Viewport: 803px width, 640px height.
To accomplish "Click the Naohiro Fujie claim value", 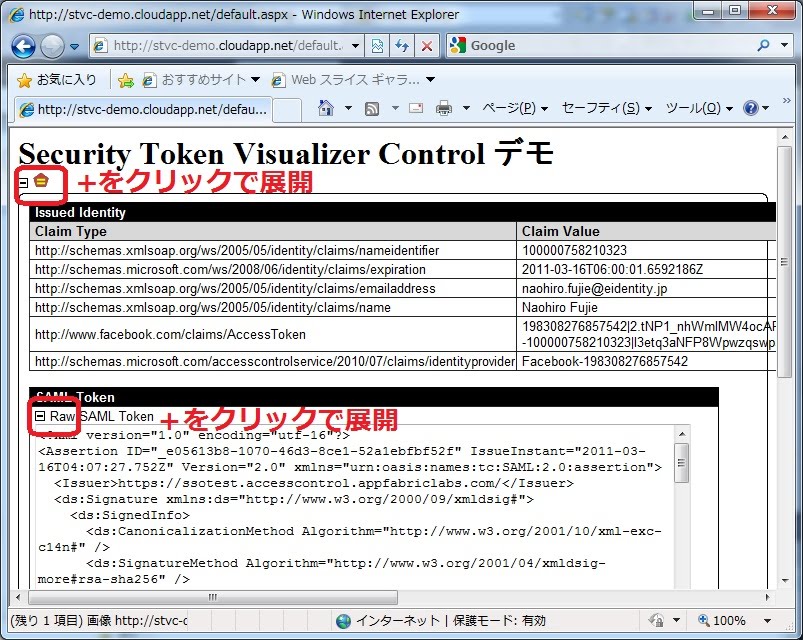I will click(x=559, y=307).
